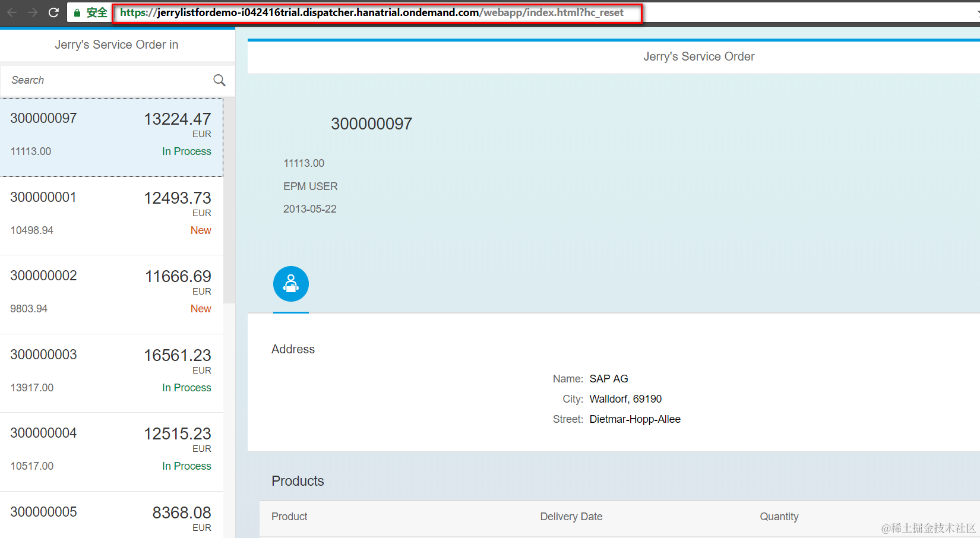Click amount 11666.69 in the list

(x=178, y=277)
